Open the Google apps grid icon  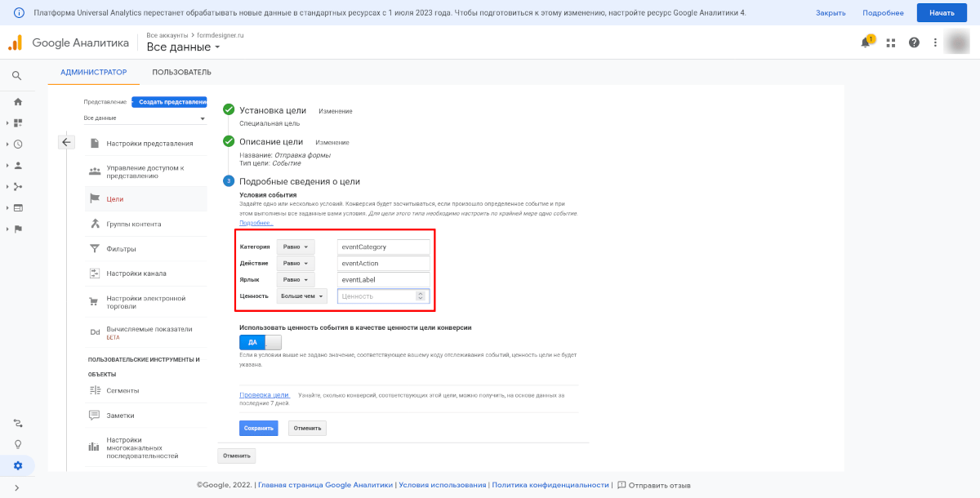pos(891,42)
